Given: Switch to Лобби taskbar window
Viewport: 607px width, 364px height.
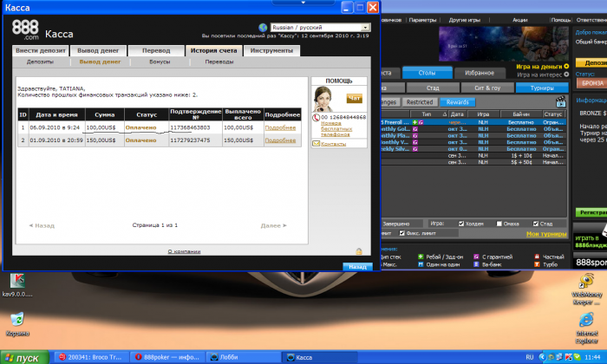Looking at the screenshot, I should pyautogui.click(x=243, y=357).
